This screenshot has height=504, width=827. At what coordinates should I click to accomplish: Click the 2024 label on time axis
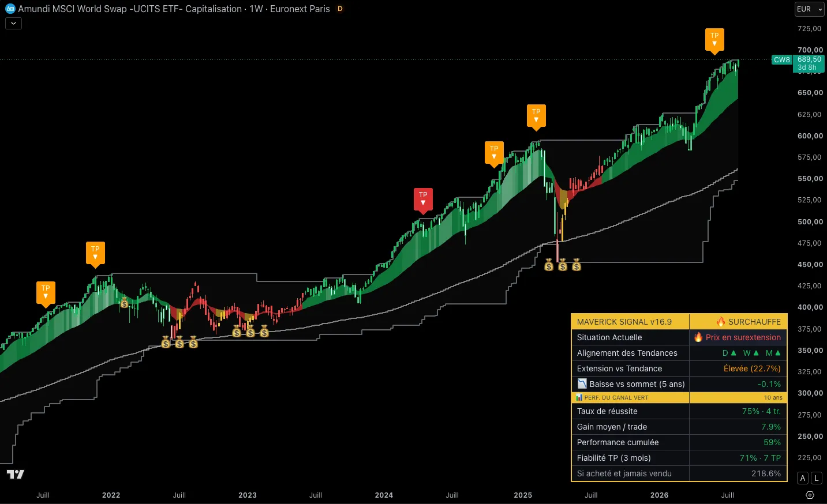coord(384,495)
